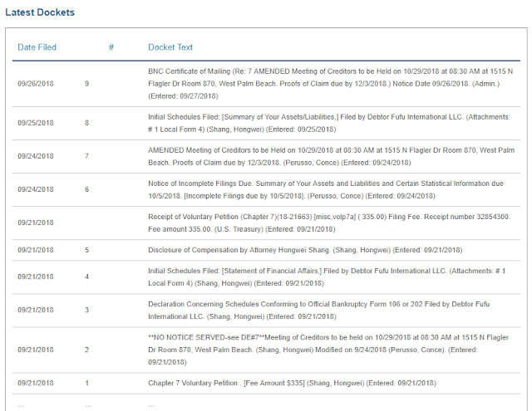Screen dimensions: 532x411
Task: Select docket number 6
Action: [87, 189]
